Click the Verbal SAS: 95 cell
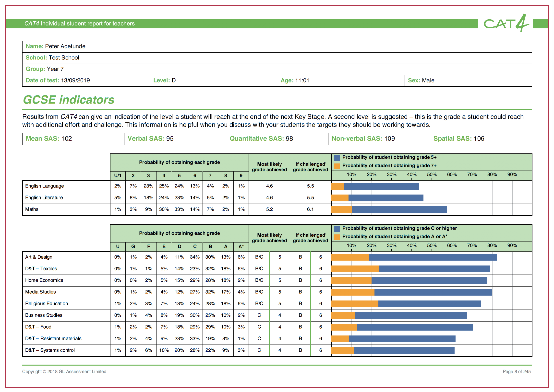 click(x=175, y=139)
